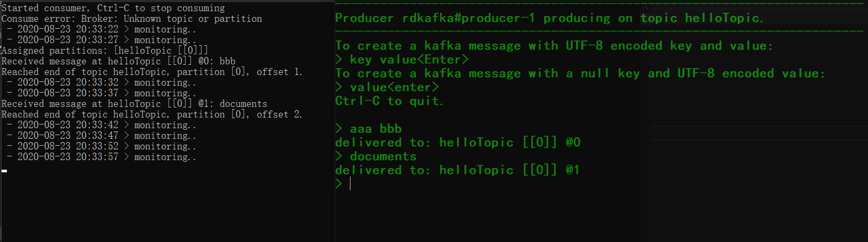Click the "Producer rdkafka#producer-1 producing" header line

pos(549,18)
